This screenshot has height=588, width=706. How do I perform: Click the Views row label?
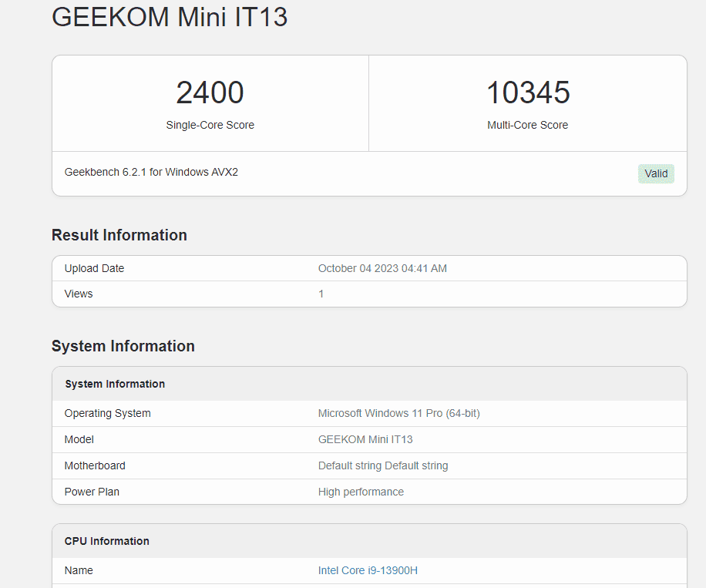[79, 294]
